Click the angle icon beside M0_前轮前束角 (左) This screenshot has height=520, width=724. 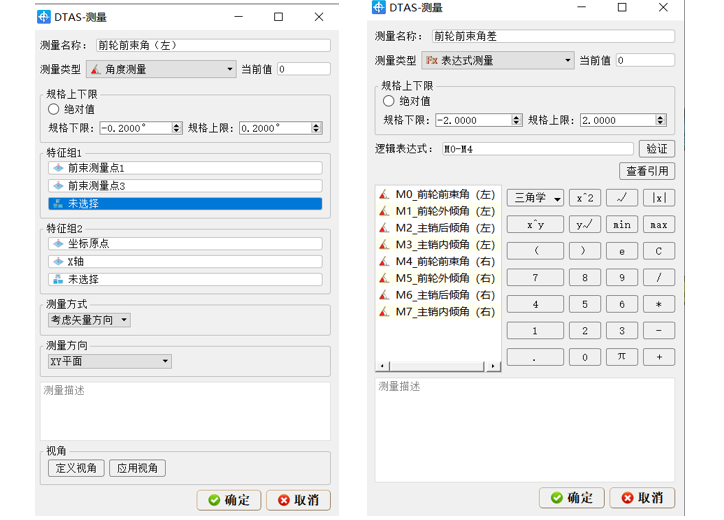(384, 195)
